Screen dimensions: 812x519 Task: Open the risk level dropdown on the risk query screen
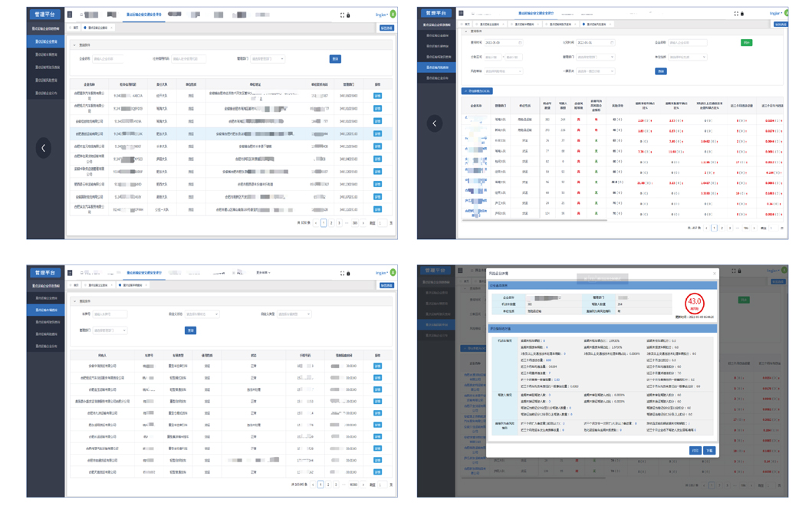tap(503, 71)
